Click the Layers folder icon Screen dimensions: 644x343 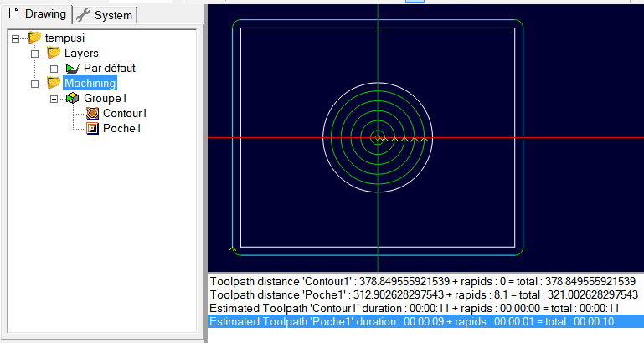[x=54, y=53]
